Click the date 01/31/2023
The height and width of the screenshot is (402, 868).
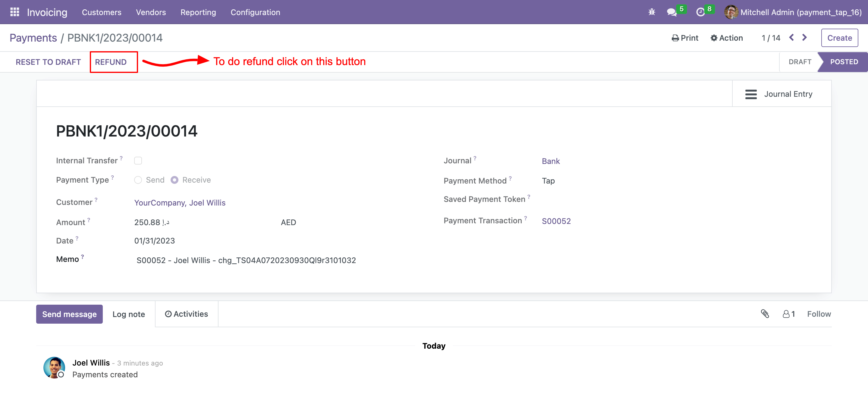point(154,240)
